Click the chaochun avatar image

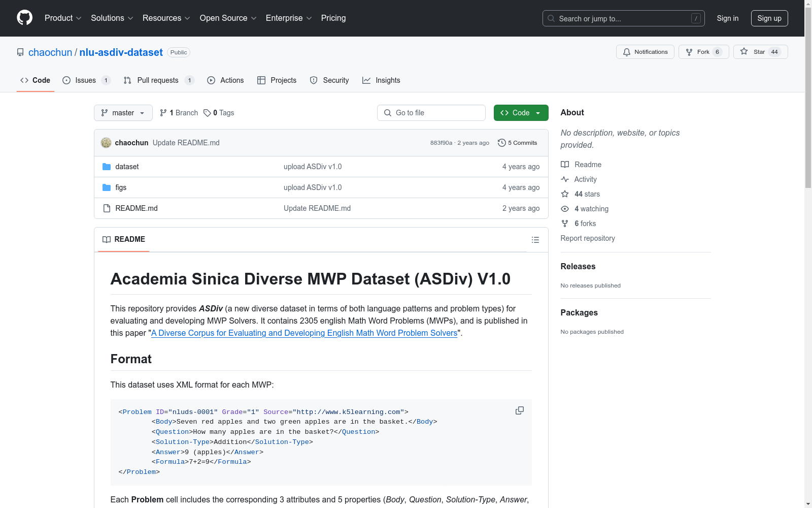106,143
